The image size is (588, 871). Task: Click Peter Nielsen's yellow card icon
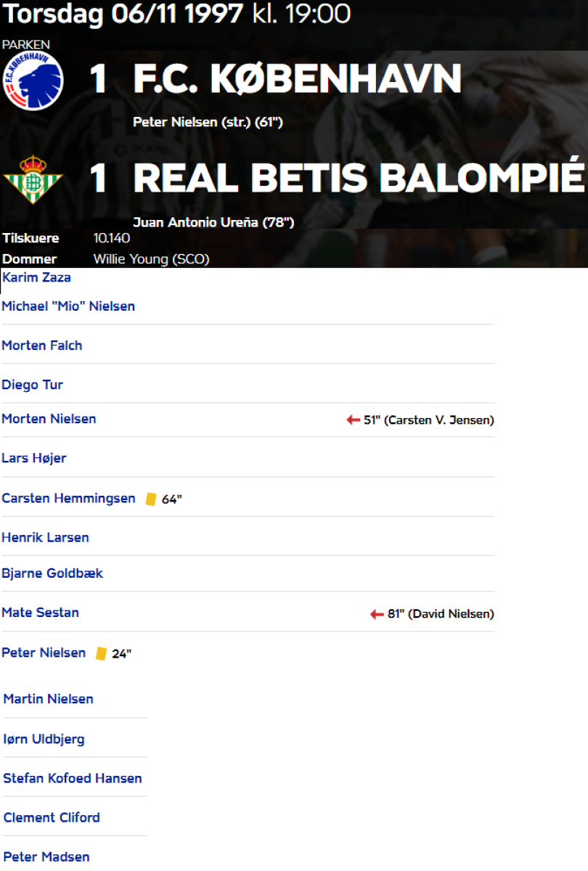point(101,653)
